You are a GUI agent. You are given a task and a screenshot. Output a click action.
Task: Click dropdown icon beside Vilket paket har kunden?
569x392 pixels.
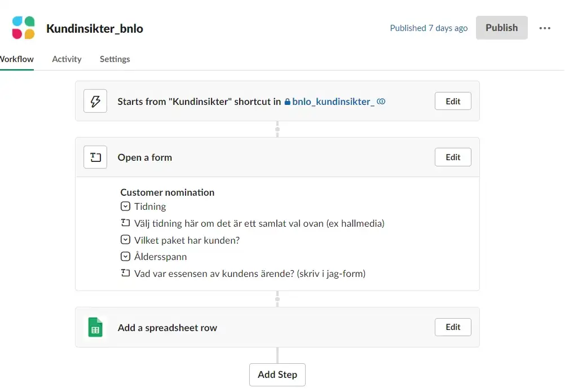(x=126, y=240)
